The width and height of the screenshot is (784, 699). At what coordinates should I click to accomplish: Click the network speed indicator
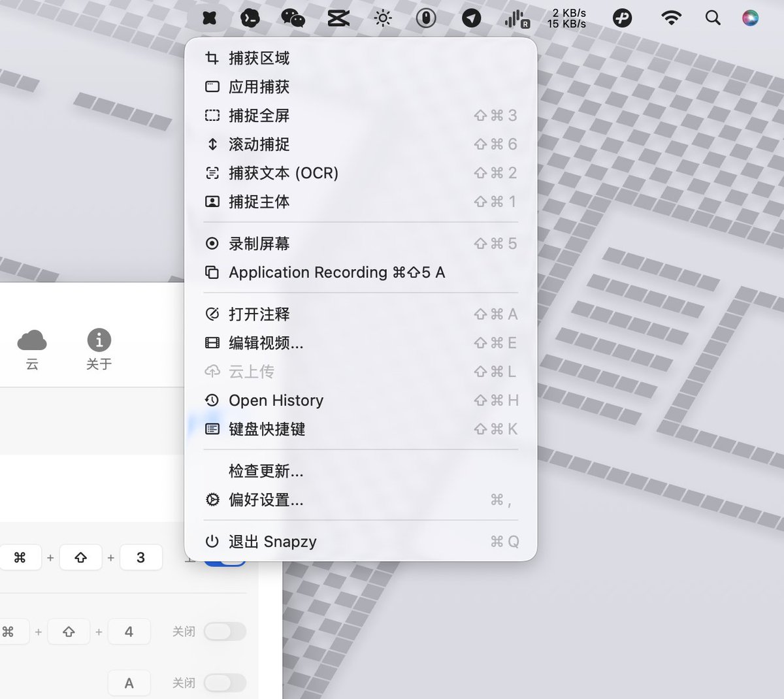point(567,18)
